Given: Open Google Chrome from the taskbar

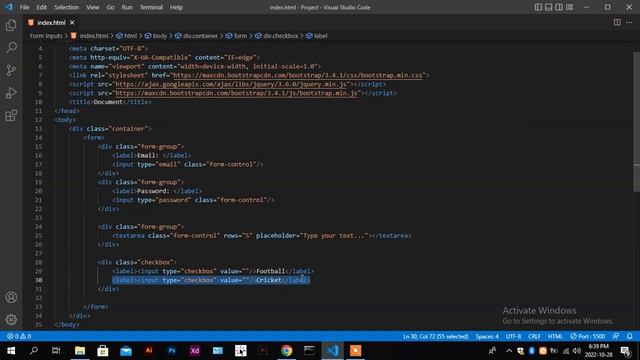Looking at the screenshot, I should 287,351.
